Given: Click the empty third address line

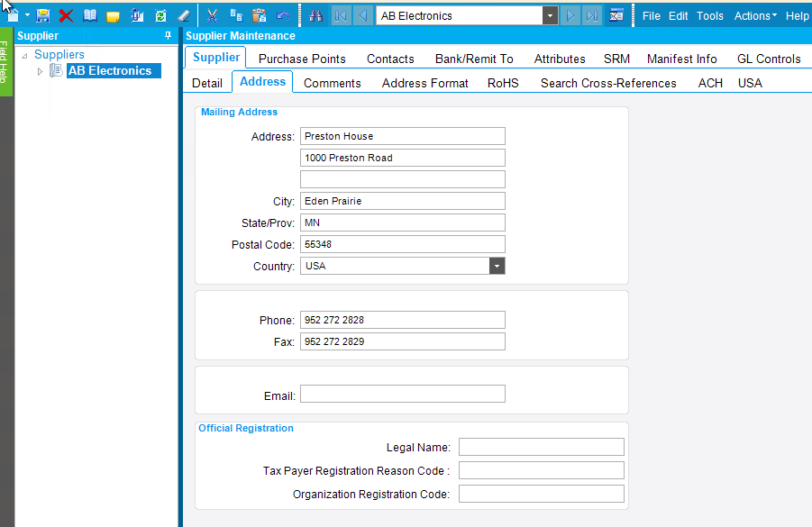Looking at the screenshot, I should pos(402,179).
